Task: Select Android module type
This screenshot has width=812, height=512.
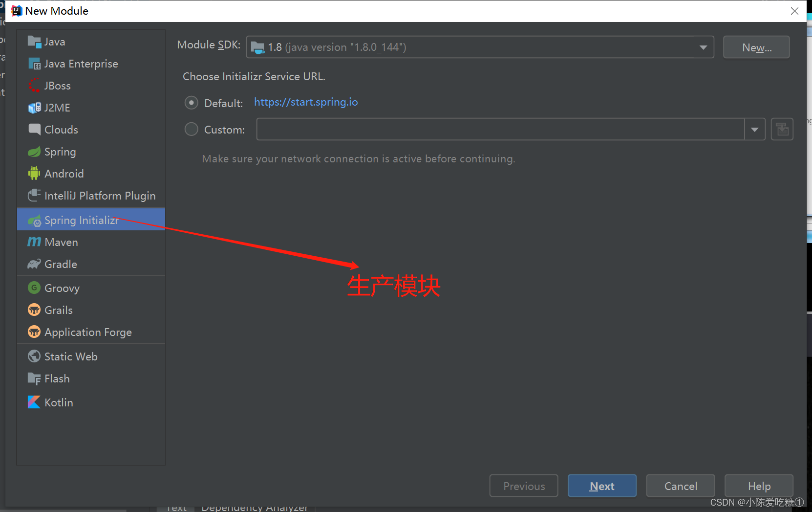Action: tap(91, 174)
